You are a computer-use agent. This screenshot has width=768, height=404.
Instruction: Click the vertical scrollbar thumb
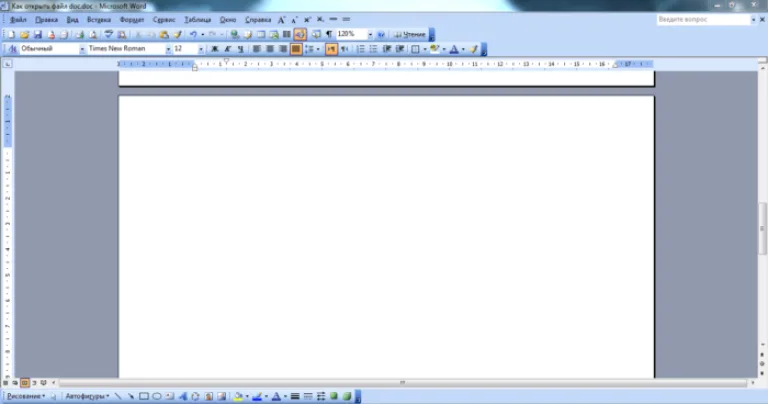click(x=763, y=228)
